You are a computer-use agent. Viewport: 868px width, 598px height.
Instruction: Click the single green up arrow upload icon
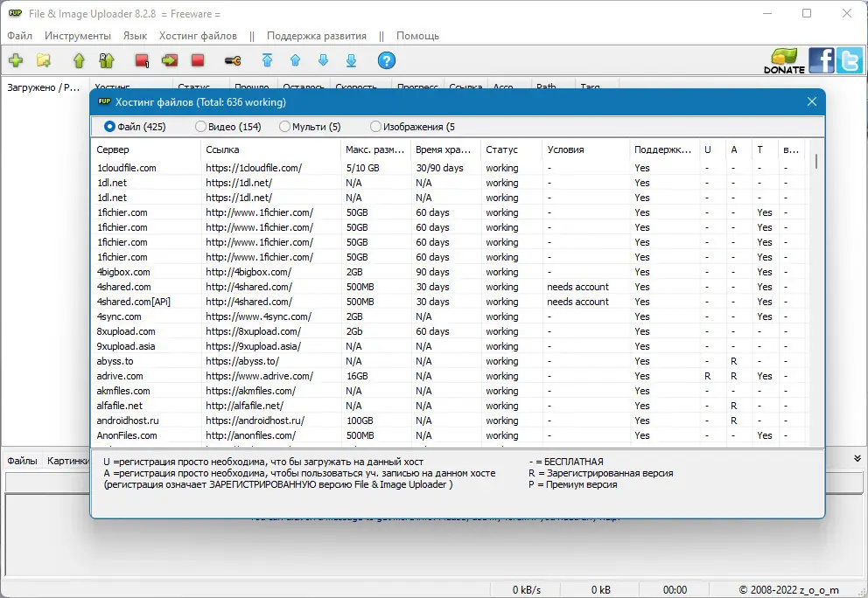[79, 60]
